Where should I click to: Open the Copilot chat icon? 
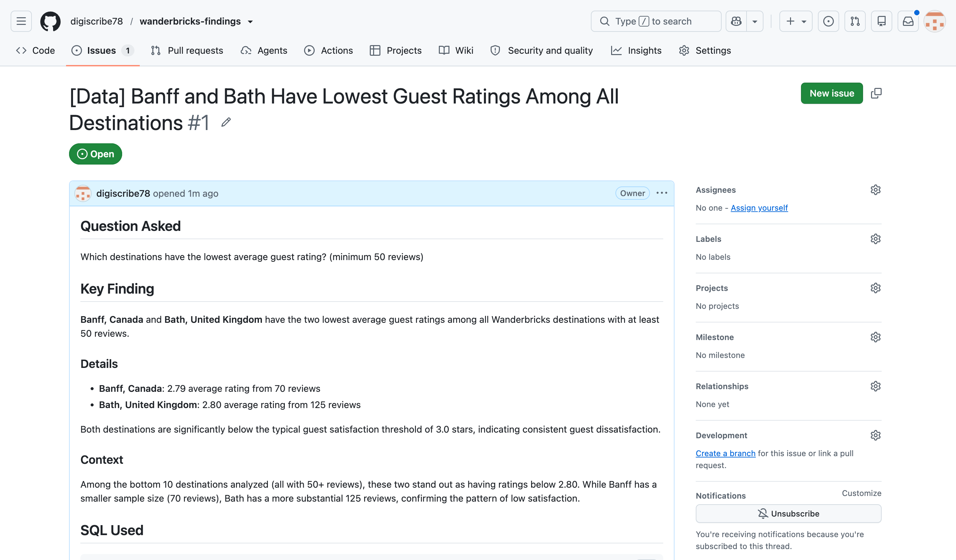point(736,21)
